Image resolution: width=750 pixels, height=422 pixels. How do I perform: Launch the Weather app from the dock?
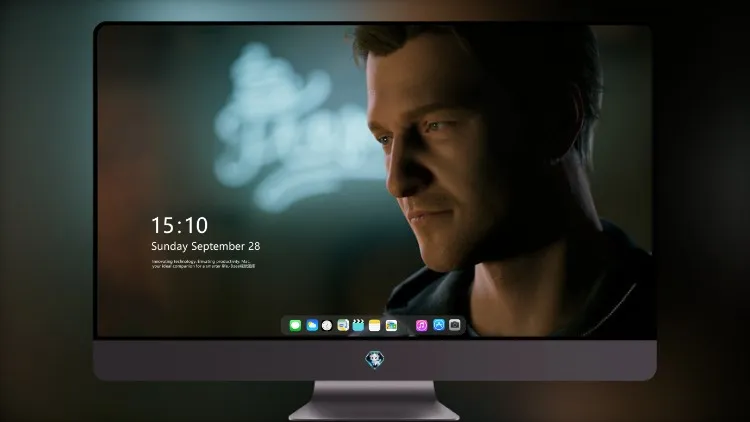[311, 326]
